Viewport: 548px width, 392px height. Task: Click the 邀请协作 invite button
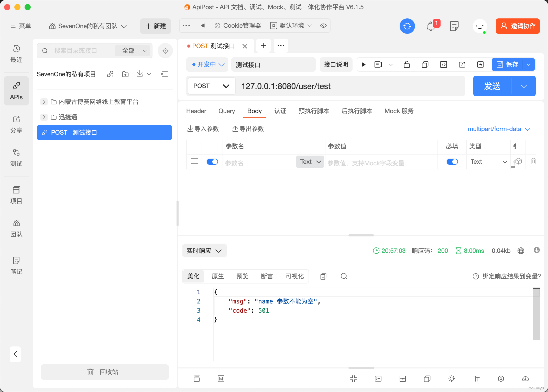tap(518, 26)
